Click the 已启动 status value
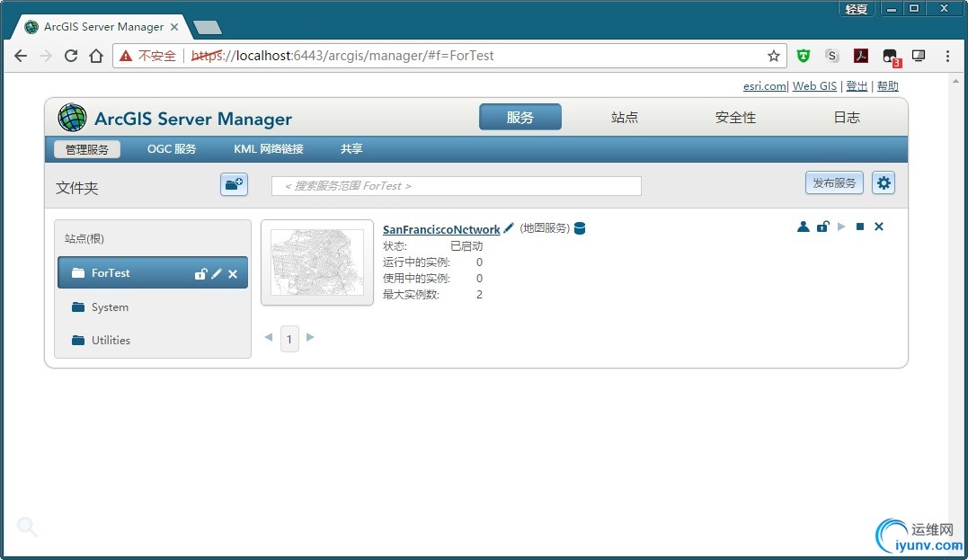This screenshot has width=968, height=560. (466, 245)
